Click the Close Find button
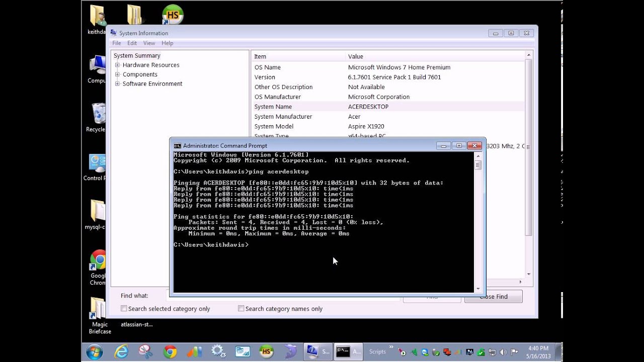Viewport: 644px width, 362px height. [494, 297]
